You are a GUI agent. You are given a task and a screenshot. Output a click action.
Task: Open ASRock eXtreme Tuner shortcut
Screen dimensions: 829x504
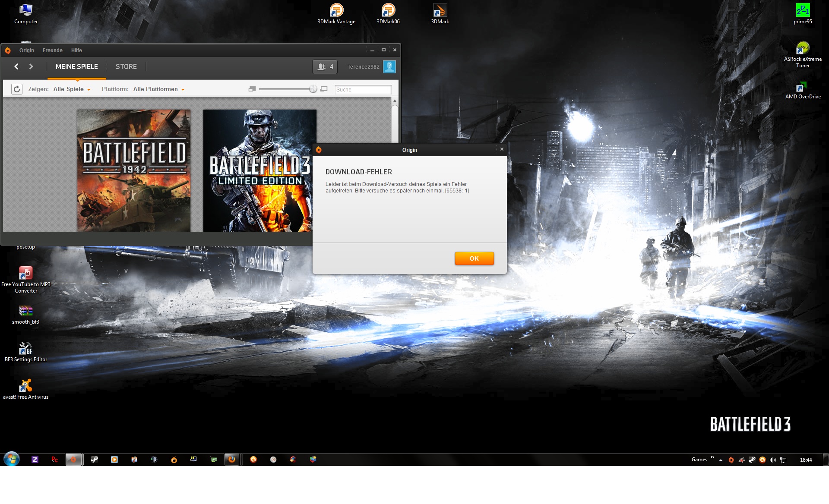pos(803,54)
